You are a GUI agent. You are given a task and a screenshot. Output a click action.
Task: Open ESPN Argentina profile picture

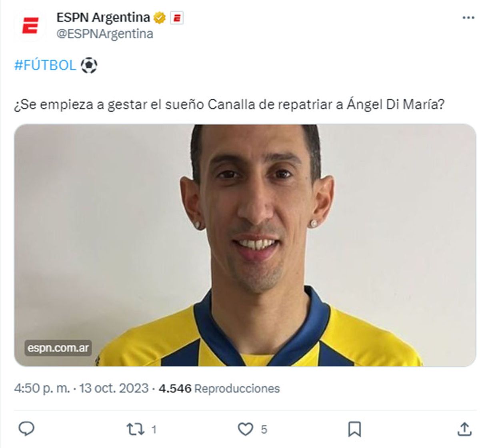click(30, 25)
